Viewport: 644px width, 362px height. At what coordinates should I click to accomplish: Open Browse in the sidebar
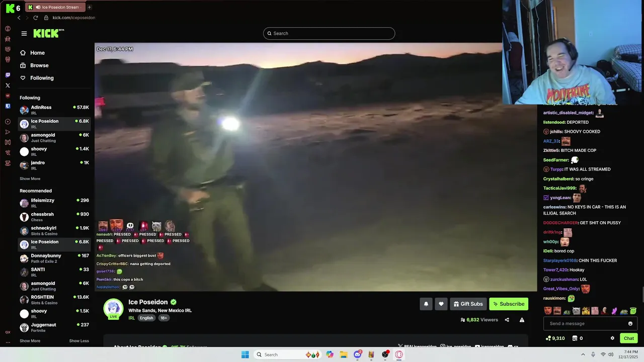point(39,65)
